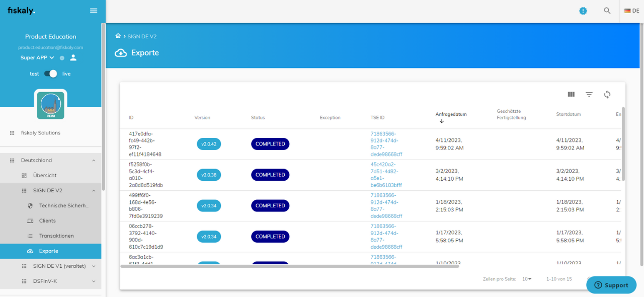Click the filter list icon above table
This screenshot has height=297, width=644.
[x=589, y=94]
